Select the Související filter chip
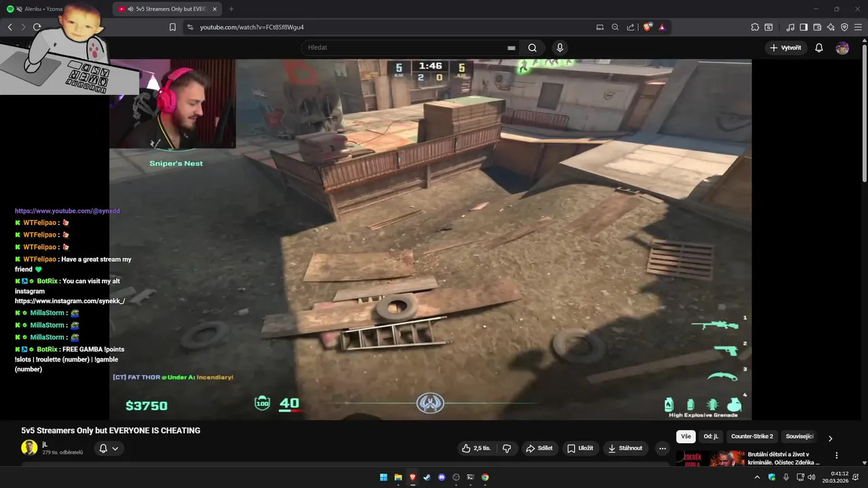Viewport: 868px width, 488px height. [x=799, y=437]
